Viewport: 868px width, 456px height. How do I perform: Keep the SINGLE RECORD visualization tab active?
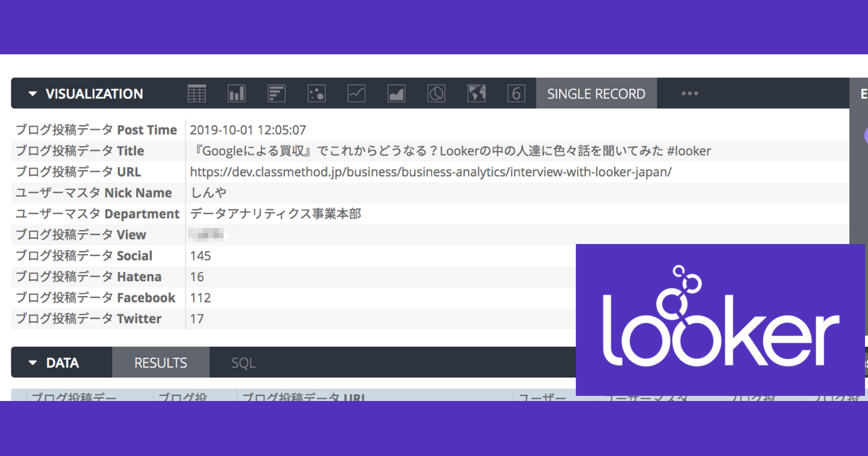click(596, 93)
